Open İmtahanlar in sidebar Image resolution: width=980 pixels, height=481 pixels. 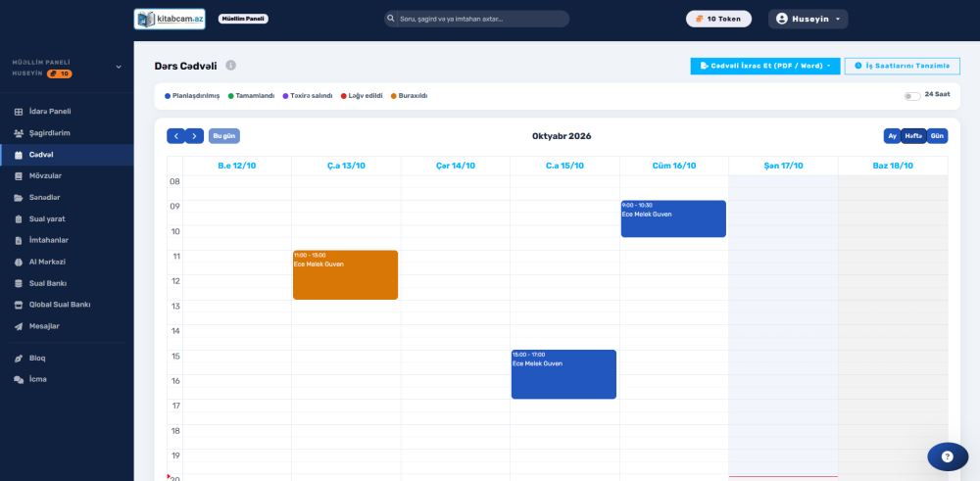coord(67,241)
